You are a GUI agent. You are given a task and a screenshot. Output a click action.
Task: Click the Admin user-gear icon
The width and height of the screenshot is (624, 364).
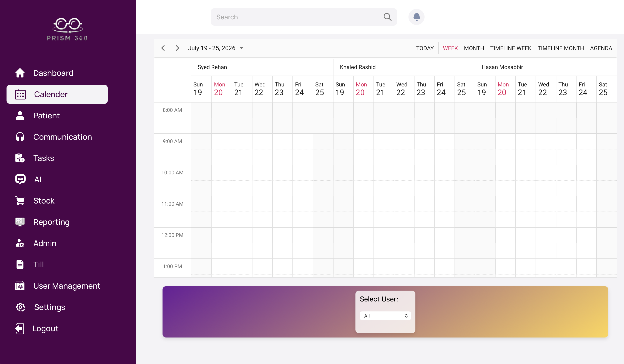point(20,243)
